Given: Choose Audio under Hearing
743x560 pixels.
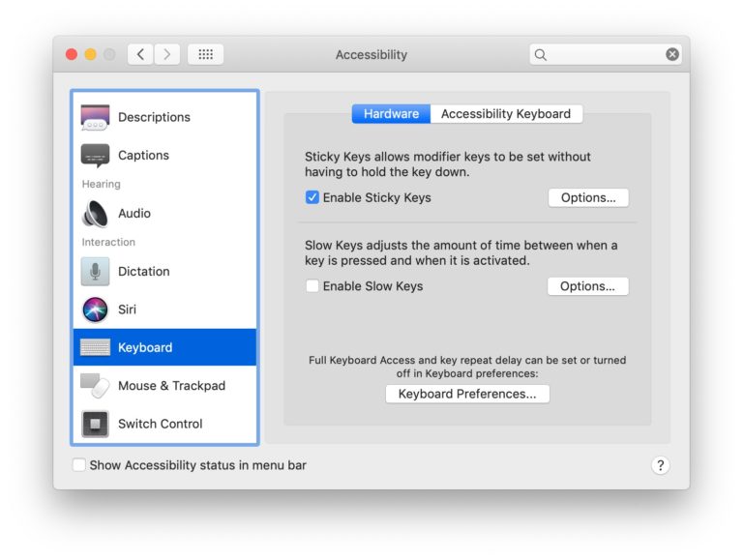Looking at the screenshot, I should [x=164, y=214].
